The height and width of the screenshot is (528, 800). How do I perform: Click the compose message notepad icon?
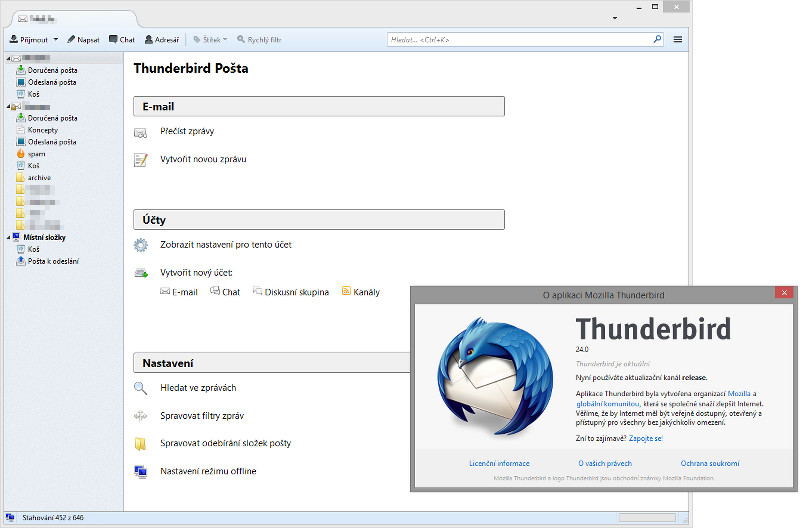pyautogui.click(x=140, y=160)
